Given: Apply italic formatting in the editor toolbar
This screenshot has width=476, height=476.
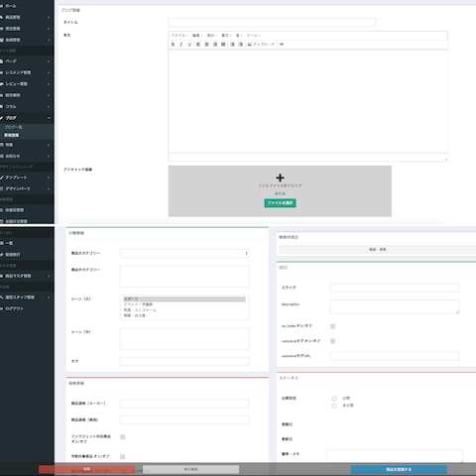Looking at the screenshot, I should pyautogui.click(x=181, y=45).
